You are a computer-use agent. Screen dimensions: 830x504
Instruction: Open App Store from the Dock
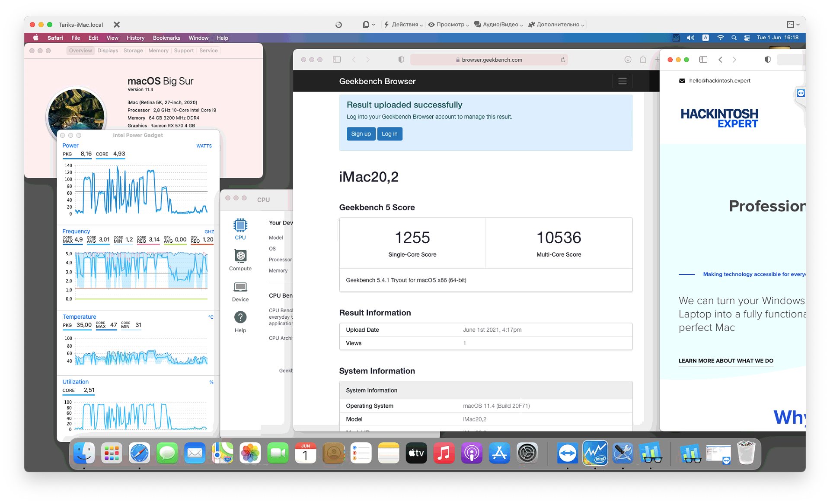pyautogui.click(x=499, y=453)
